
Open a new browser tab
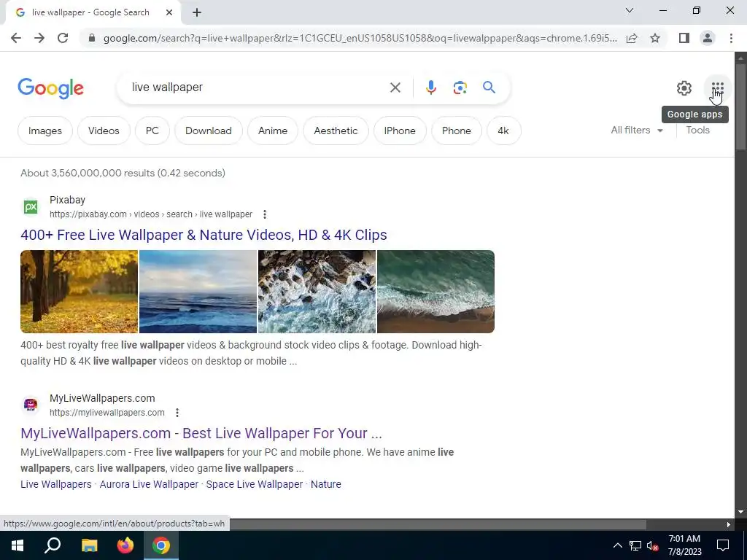coord(197,12)
